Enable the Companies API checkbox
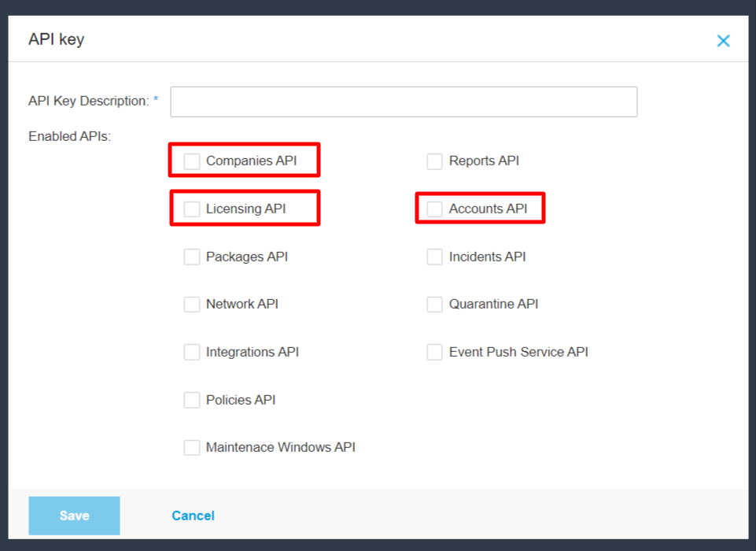 coord(192,161)
